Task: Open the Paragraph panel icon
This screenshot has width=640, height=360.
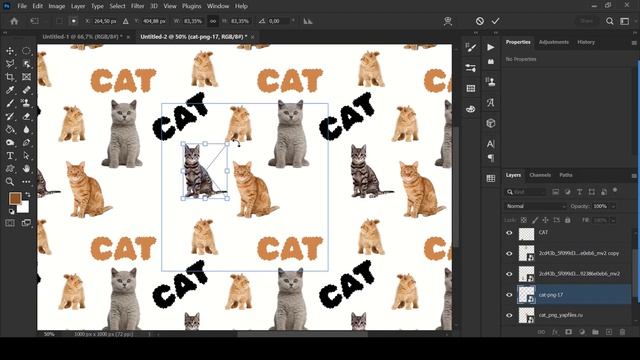Action: pyautogui.click(x=491, y=158)
